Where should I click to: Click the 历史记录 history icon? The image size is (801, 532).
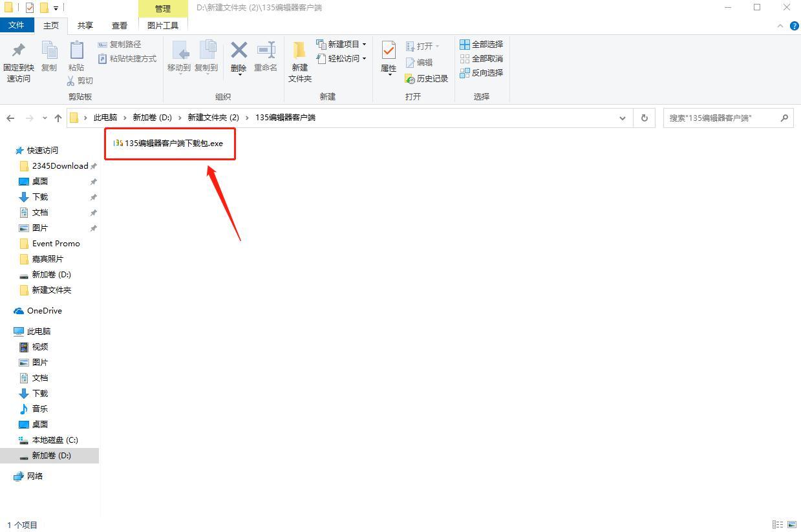[x=410, y=78]
